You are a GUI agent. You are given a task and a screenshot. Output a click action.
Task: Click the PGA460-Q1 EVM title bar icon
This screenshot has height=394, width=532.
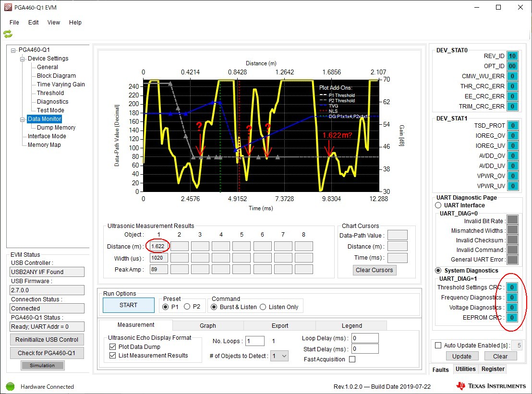8,7
